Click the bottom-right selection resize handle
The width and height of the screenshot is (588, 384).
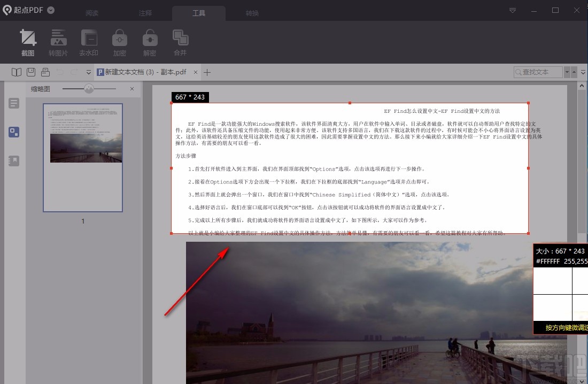click(528, 234)
